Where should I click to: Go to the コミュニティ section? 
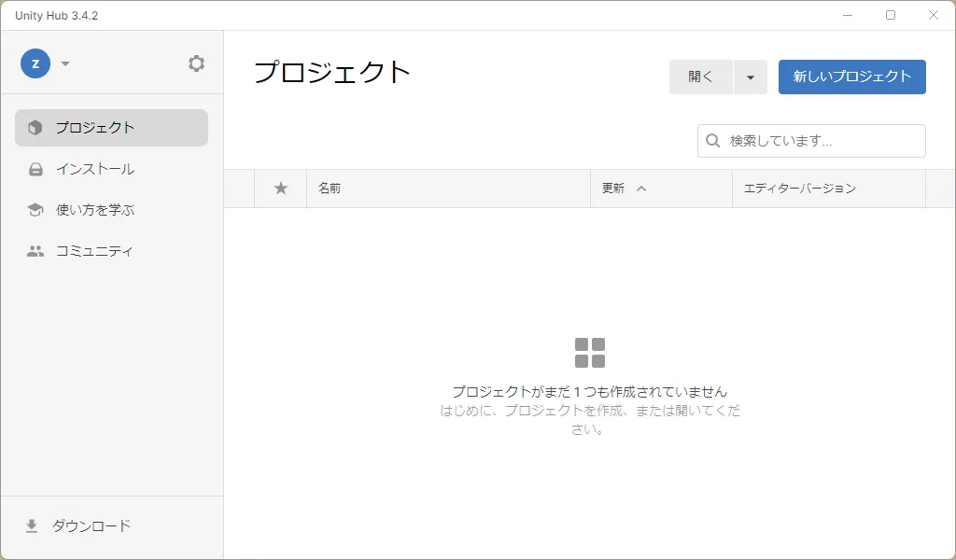(95, 251)
